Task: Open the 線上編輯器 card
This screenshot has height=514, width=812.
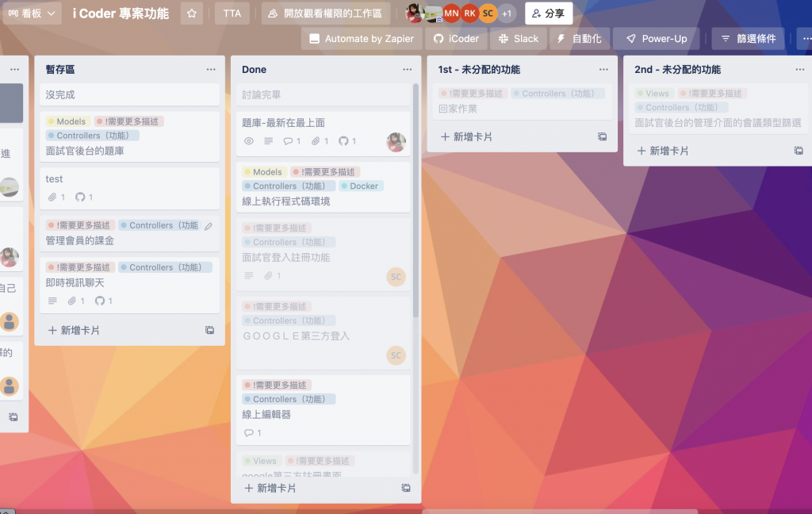Action: point(324,410)
